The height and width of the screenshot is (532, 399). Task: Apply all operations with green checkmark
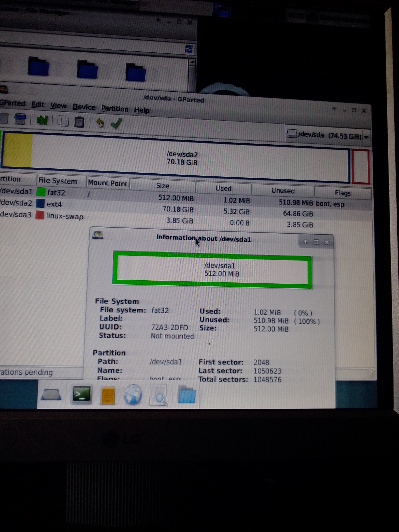[117, 124]
